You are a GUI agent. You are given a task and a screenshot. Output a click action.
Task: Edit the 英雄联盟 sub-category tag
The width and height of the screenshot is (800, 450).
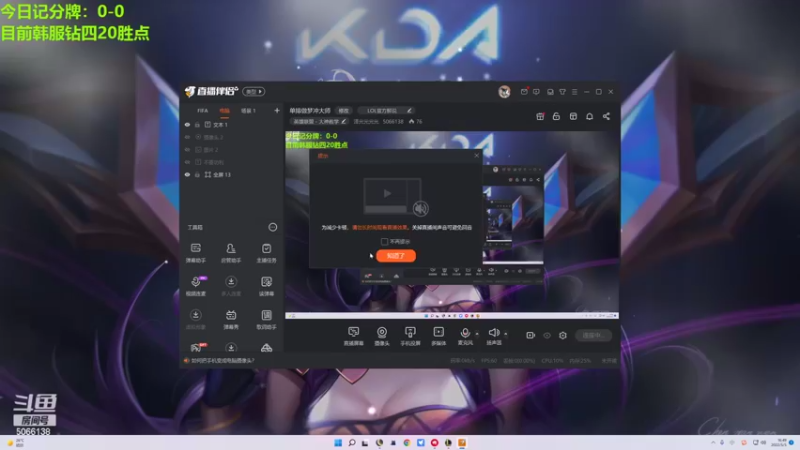319,121
